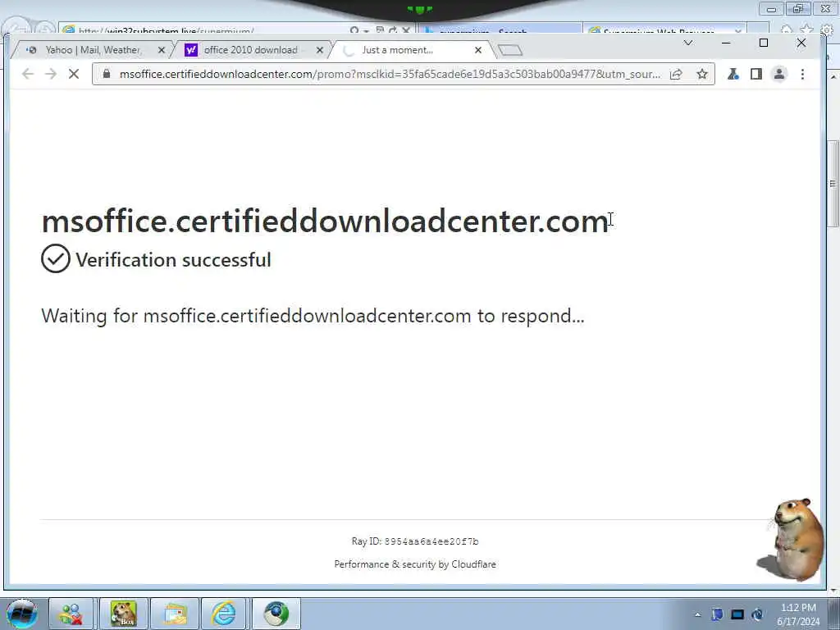
Task: Click the scroll-up arrow of background IE window
Action: pyautogui.click(x=833, y=78)
